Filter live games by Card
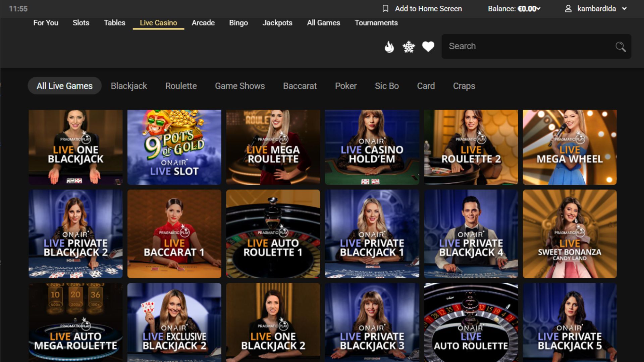The width and height of the screenshot is (644, 362). [x=426, y=86]
